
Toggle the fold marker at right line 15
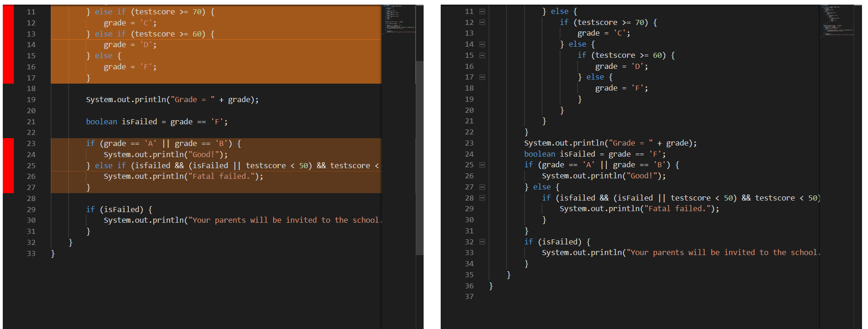[482, 55]
